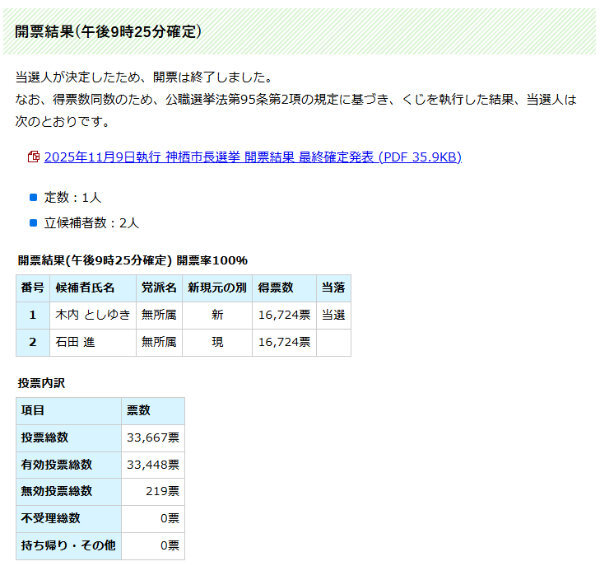Click the 持ち帰り・その他 row label
Image resolution: width=600 pixels, height=566 pixels.
pyautogui.click(x=69, y=546)
